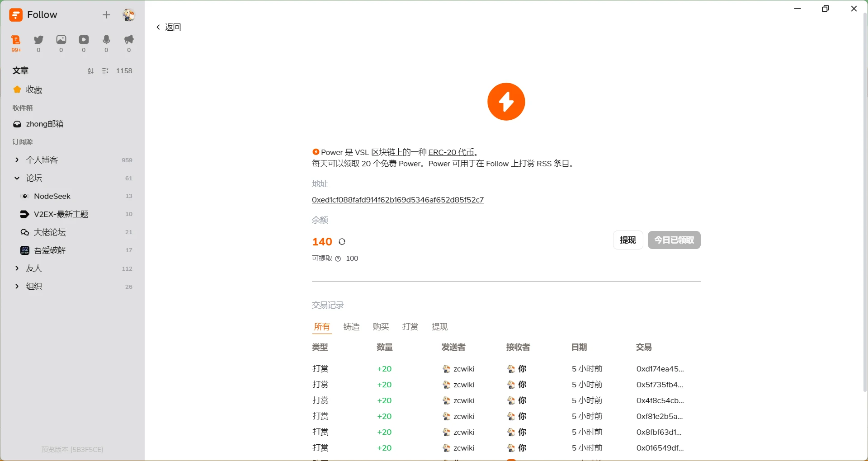The height and width of the screenshot is (461, 868).
Task: Click the sort order icon beside 文章
Action: click(90, 71)
